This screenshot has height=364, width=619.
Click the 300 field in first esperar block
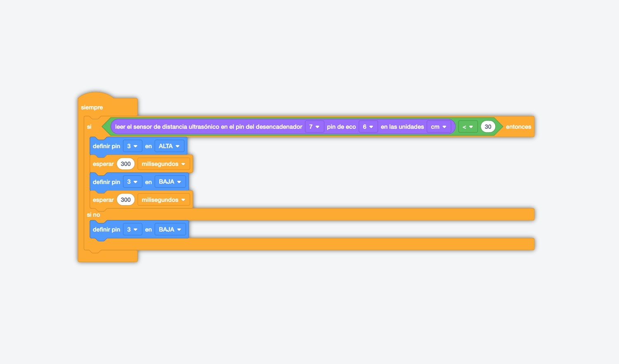[x=125, y=164]
